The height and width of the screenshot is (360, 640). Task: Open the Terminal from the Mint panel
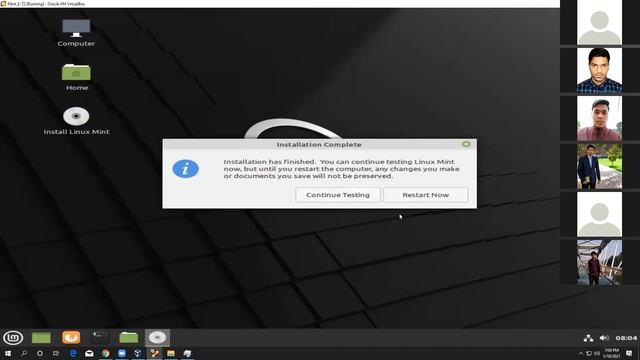pos(99,338)
